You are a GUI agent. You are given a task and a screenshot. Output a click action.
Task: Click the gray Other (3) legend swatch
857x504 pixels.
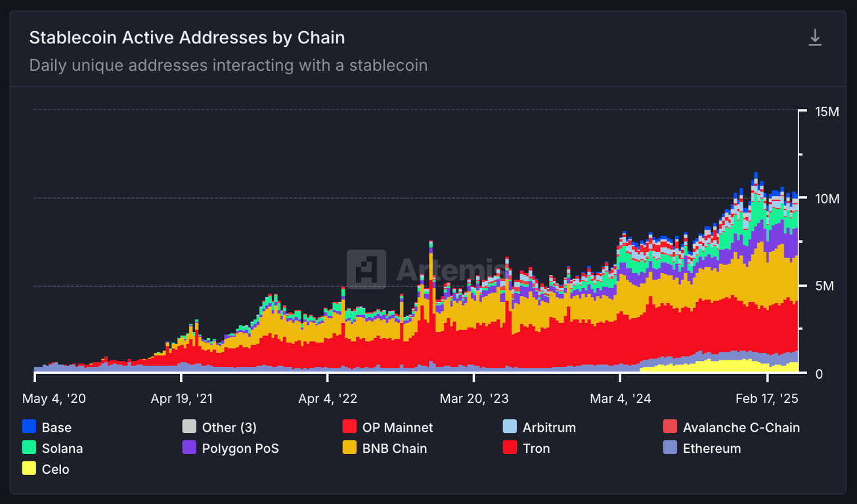click(x=189, y=427)
